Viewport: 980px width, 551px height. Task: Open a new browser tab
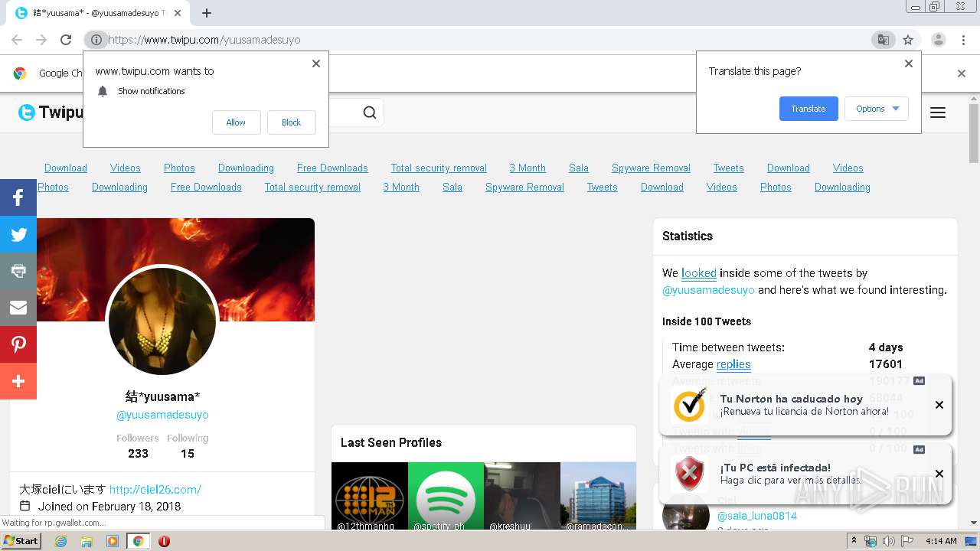(207, 13)
